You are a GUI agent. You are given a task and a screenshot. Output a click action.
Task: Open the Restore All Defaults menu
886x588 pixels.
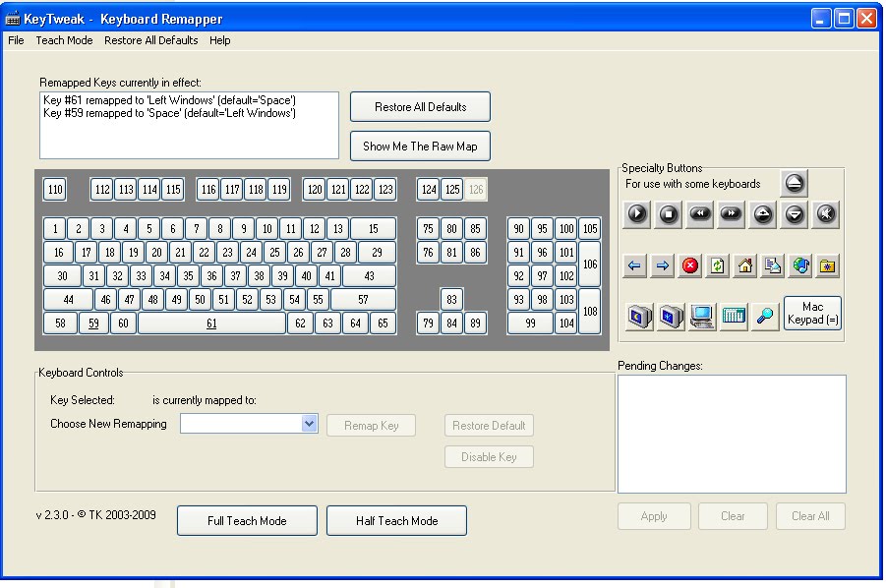point(150,40)
